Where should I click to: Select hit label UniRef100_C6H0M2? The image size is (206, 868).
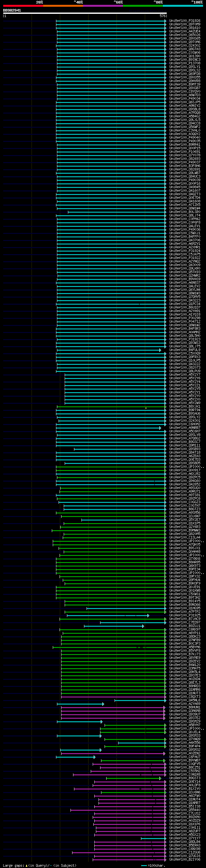[185, 424]
